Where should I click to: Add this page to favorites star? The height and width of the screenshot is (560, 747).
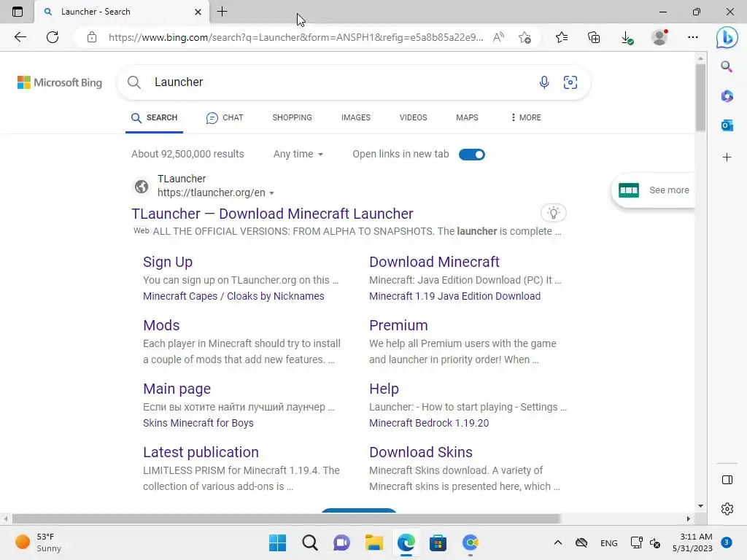[x=525, y=37]
